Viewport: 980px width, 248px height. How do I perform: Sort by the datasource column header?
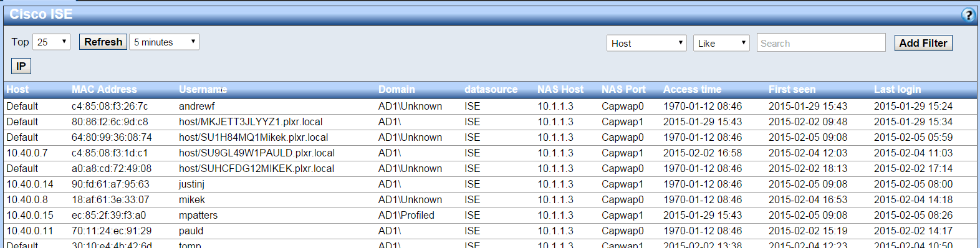[x=491, y=89]
